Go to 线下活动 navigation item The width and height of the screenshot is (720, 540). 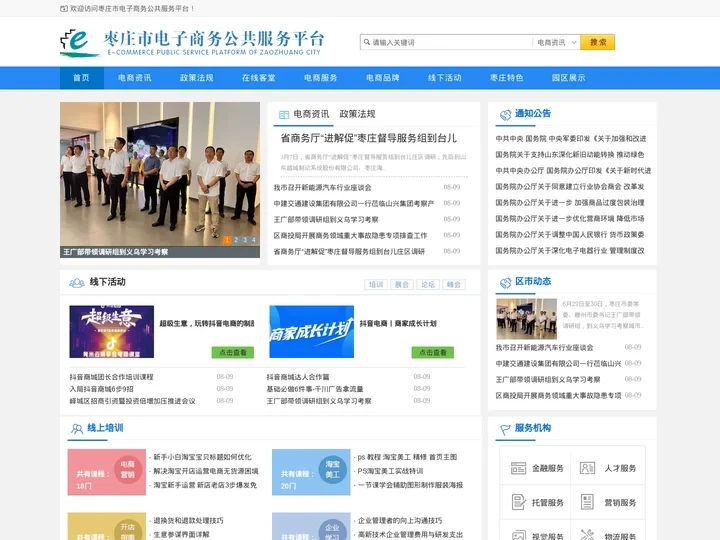click(444, 78)
